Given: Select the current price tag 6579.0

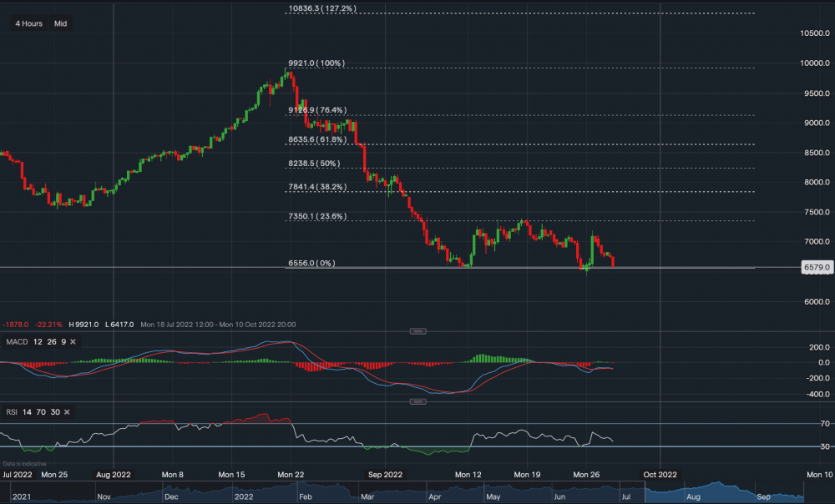Looking at the screenshot, I should (816, 267).
